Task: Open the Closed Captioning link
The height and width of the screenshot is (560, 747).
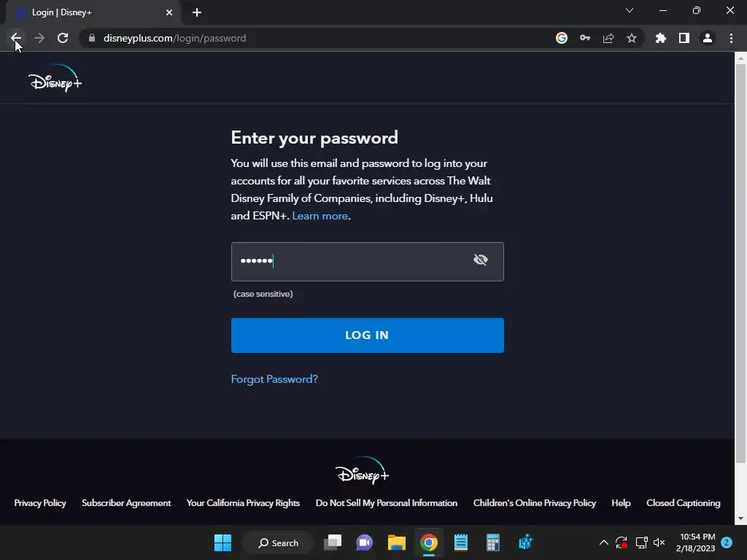Action: (683, 503)
